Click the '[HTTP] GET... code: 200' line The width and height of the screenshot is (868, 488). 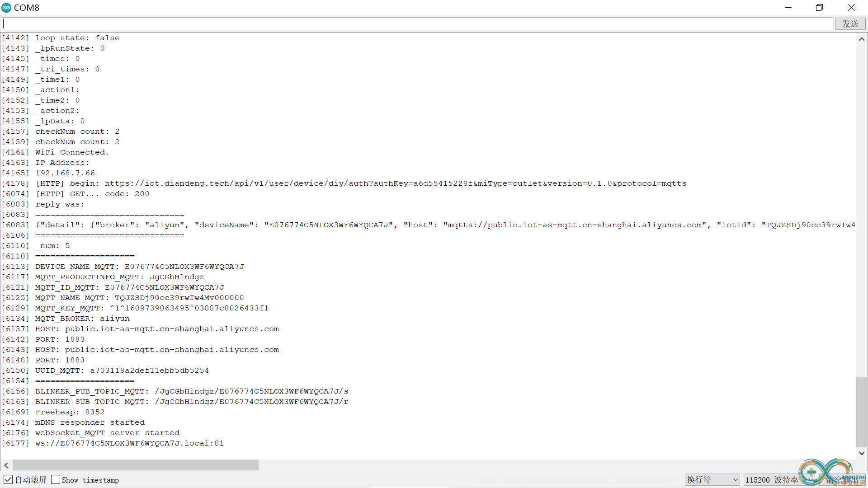(x=75, y=194)
